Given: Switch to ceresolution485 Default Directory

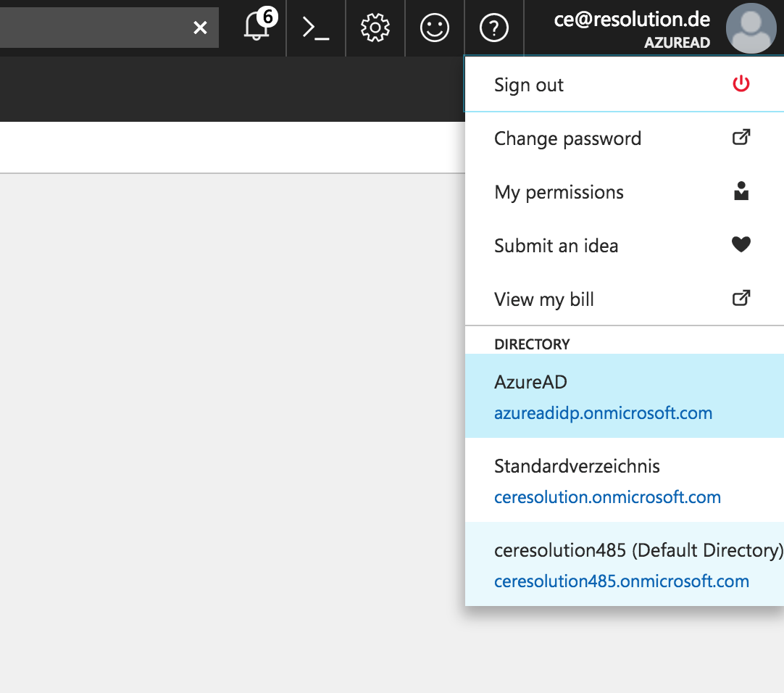Looking at the screenshot, I should click(625, 565).
